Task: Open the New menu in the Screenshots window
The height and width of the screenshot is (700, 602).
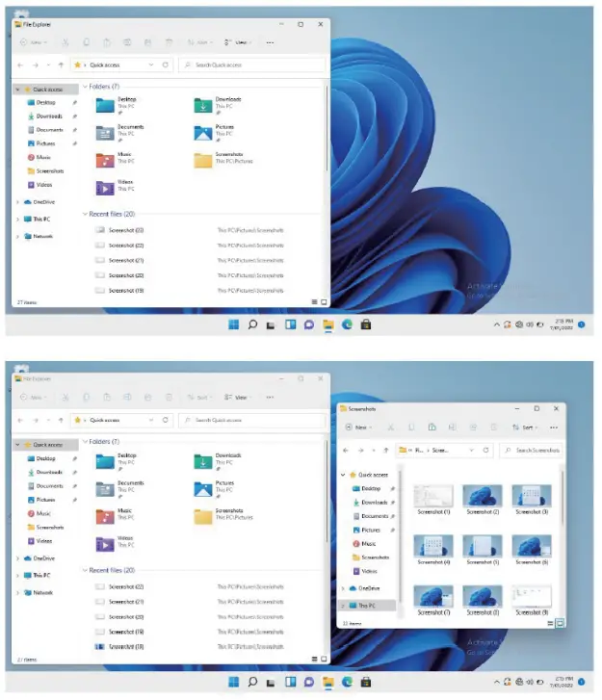Action: (x=358, y=428)
